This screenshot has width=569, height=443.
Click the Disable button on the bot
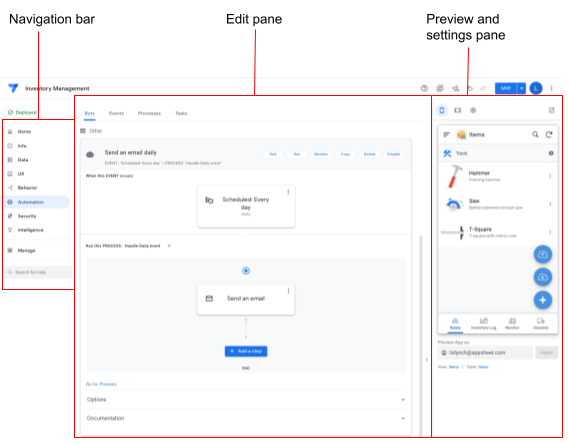(393, 154)
